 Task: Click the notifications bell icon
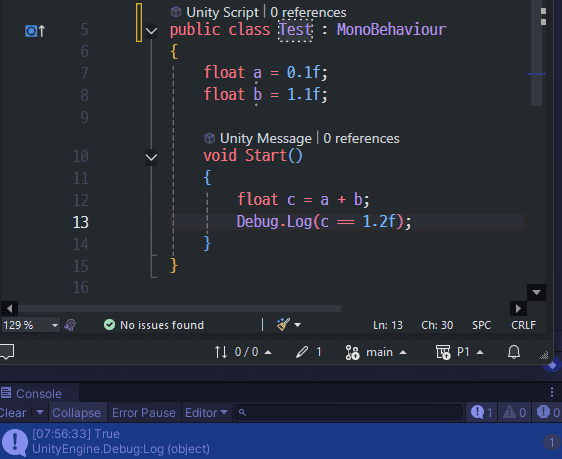[x=514, y=352]
